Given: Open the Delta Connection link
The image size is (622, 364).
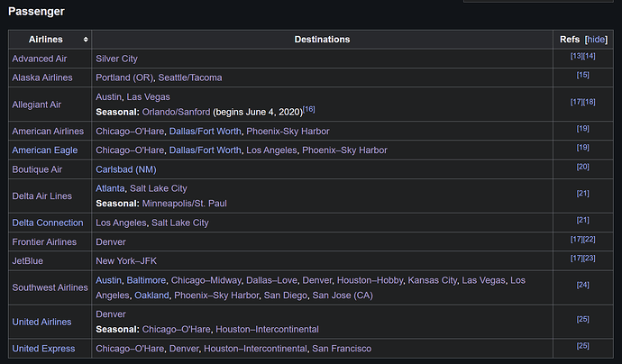Looking at the screenshot, I should pyautogui.click(x=48, y=223).
